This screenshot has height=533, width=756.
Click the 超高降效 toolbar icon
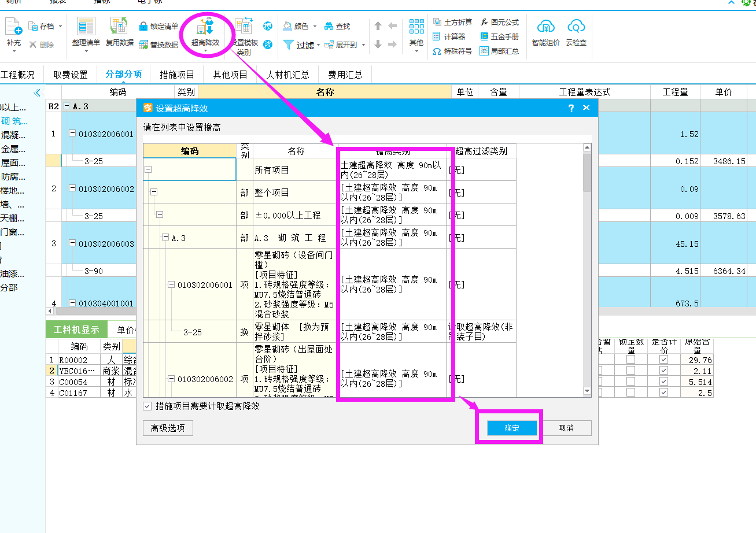point(205,27)
